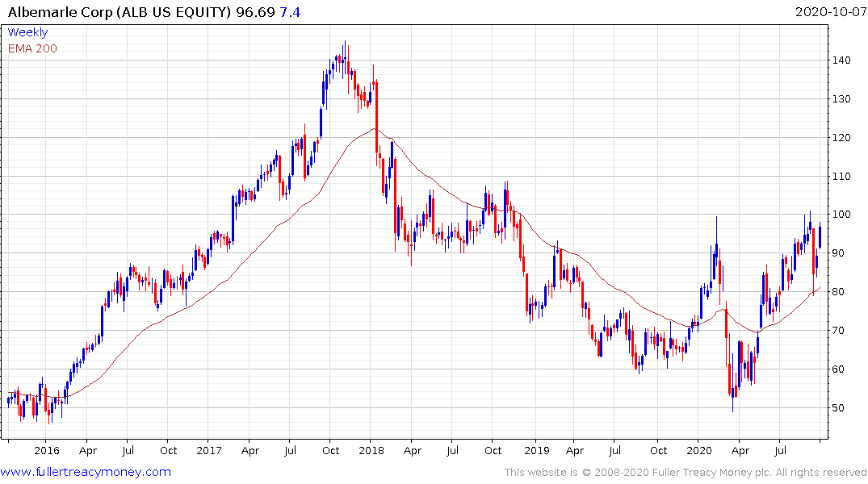The image size is (868, 484).
Task: Click the 2016 year label on time axis
Action: [x=47, y=450]
